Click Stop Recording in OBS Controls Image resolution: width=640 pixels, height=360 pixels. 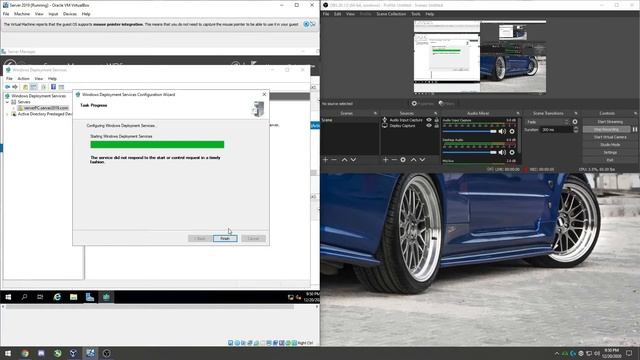(x=607, y=129)
